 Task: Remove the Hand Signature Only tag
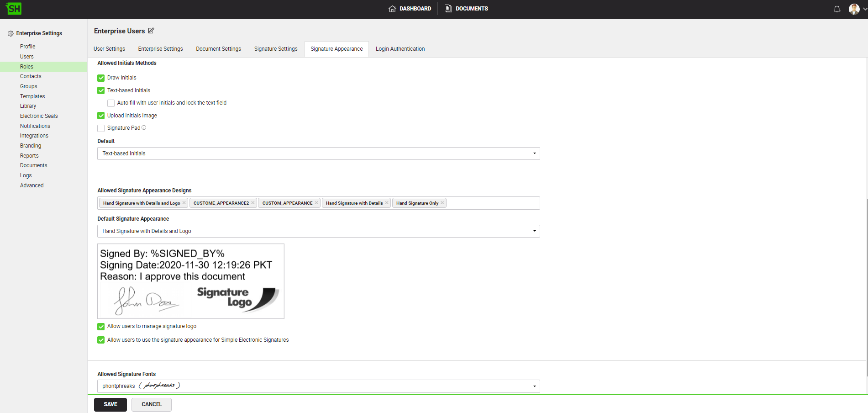tap(442, 203)
